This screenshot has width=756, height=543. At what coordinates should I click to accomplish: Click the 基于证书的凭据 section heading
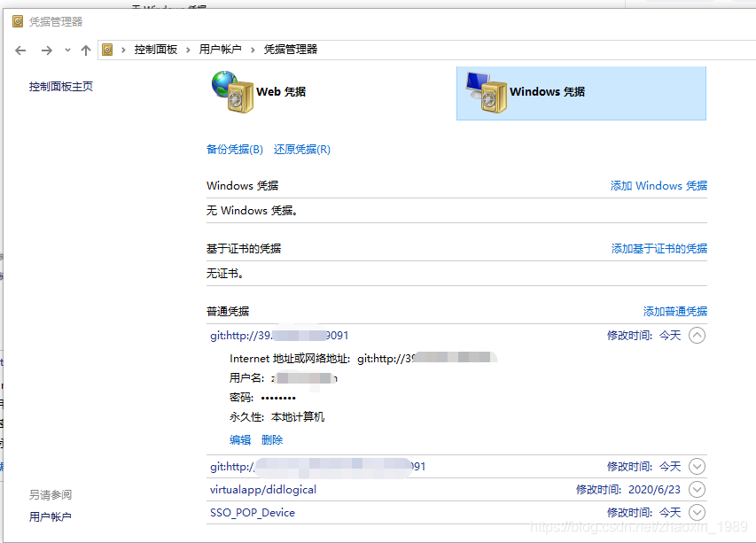[244, 249]
